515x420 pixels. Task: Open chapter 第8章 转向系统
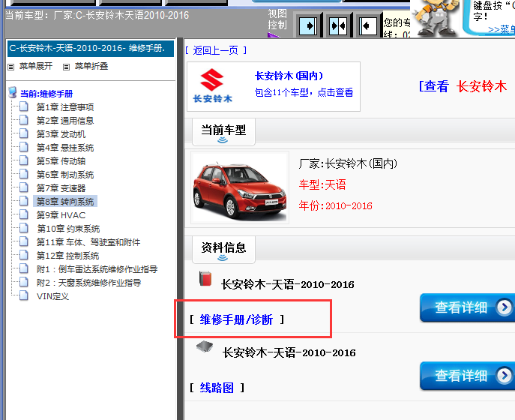pyautogui.click(x=65, y=202)
